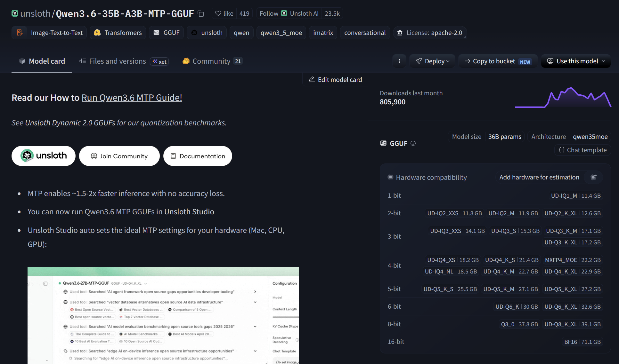
Task: Click Add hardware for estimation
Action: click(x=539, y=177)
